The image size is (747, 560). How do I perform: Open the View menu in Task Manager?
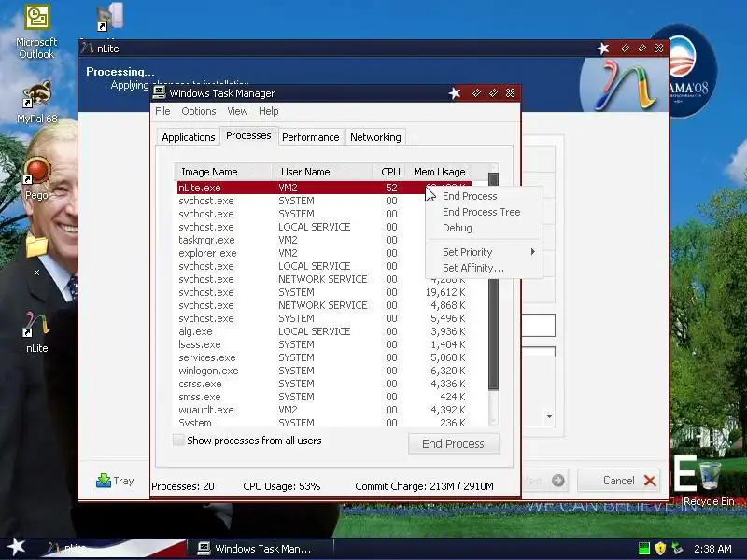click(237, 111)
